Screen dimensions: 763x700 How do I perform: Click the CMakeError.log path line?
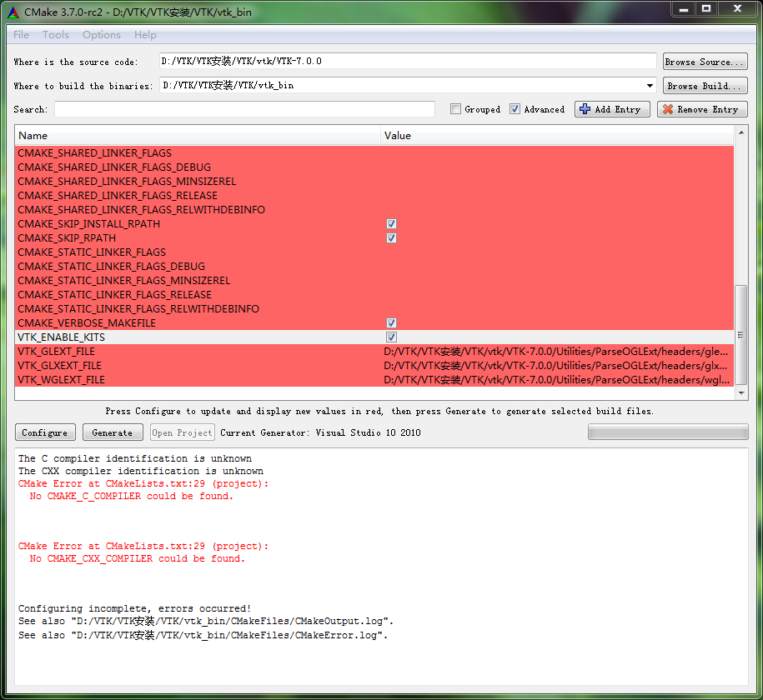click(203, 635)
